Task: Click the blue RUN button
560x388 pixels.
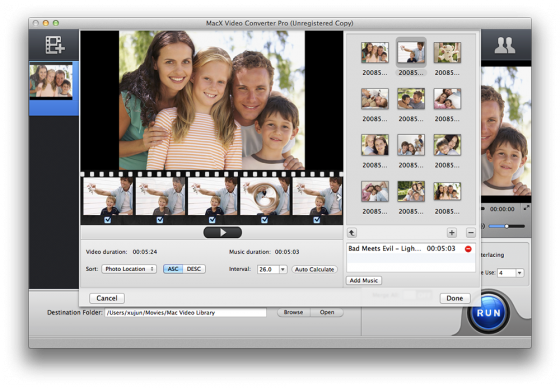Action: (x=489, y=313)
